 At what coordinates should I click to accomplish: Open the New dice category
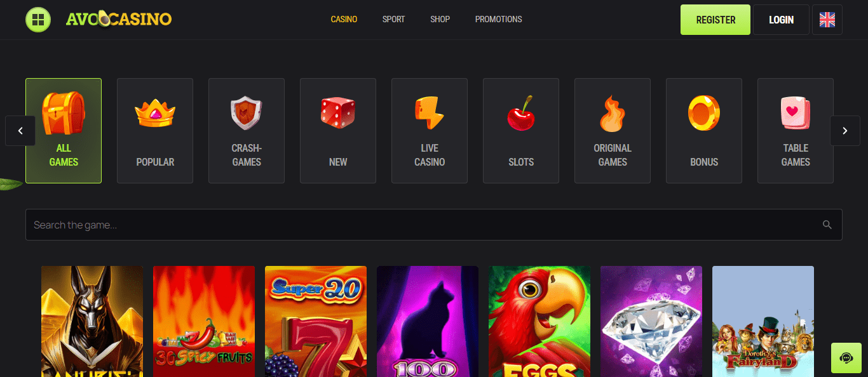[x=338, y=131]
